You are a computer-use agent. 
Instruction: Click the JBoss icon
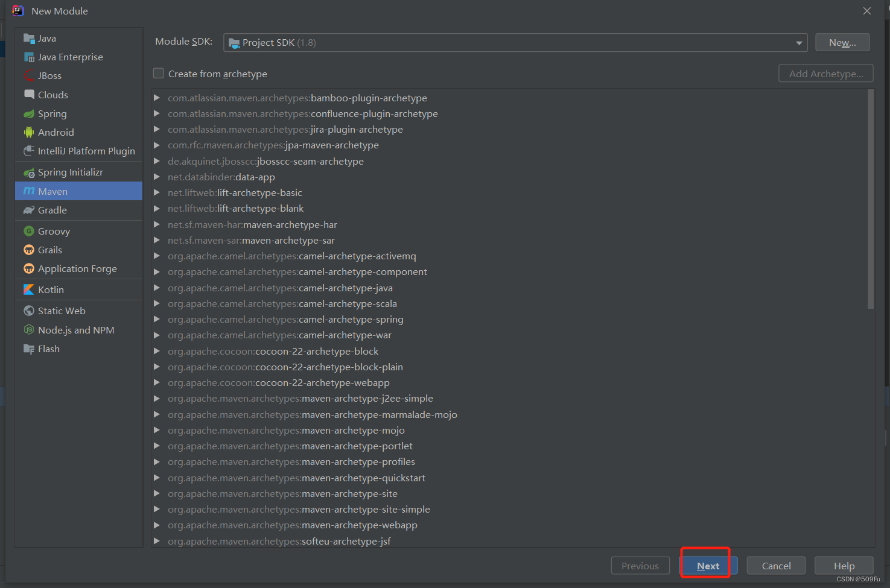(x=28, y=75)
